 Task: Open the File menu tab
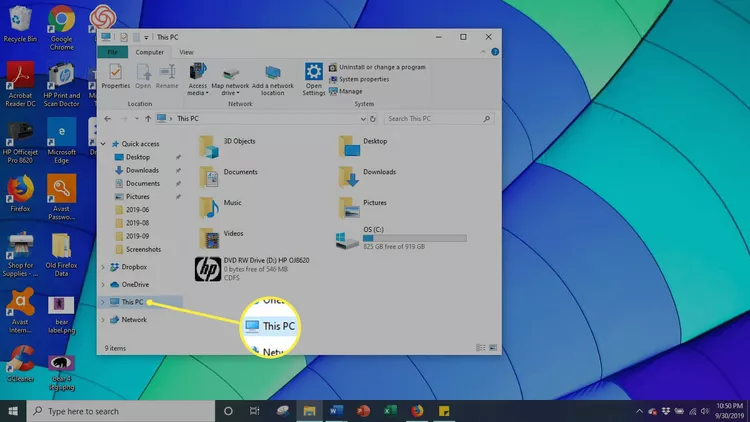point(112,52)
